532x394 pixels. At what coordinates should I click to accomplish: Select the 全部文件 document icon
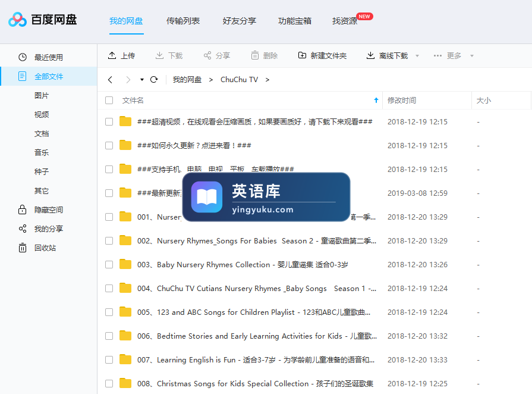point(23,76)
